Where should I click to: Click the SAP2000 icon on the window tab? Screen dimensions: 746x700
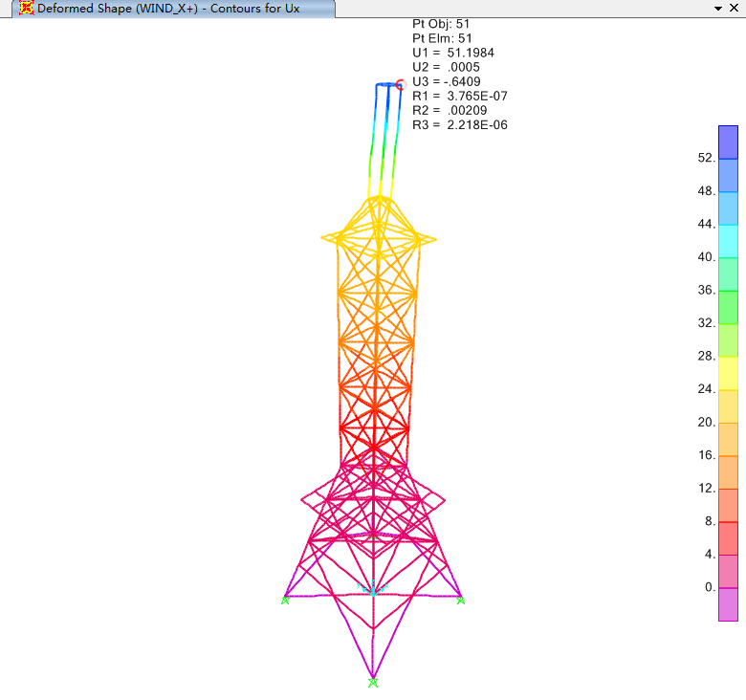click(27, 9)
